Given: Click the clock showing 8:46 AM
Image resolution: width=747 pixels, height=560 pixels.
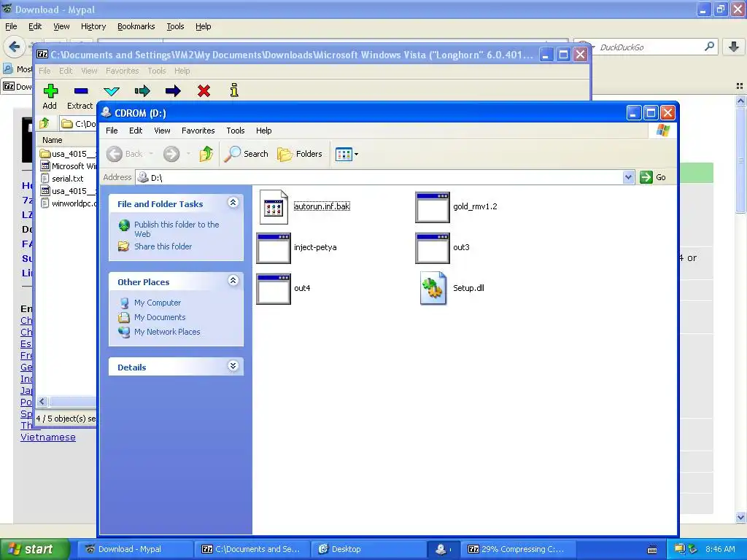Looking at the screenshot, I should click(x=720, y=549).
